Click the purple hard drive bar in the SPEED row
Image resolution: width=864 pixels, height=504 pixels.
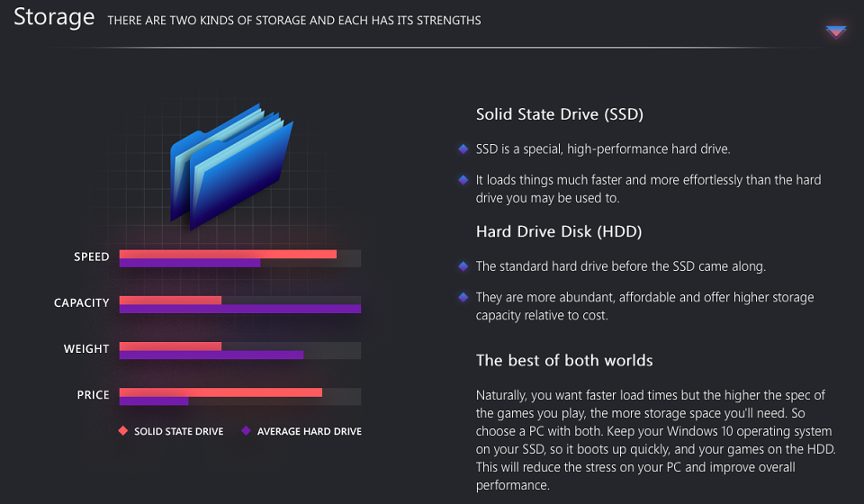tap(190, 263)
